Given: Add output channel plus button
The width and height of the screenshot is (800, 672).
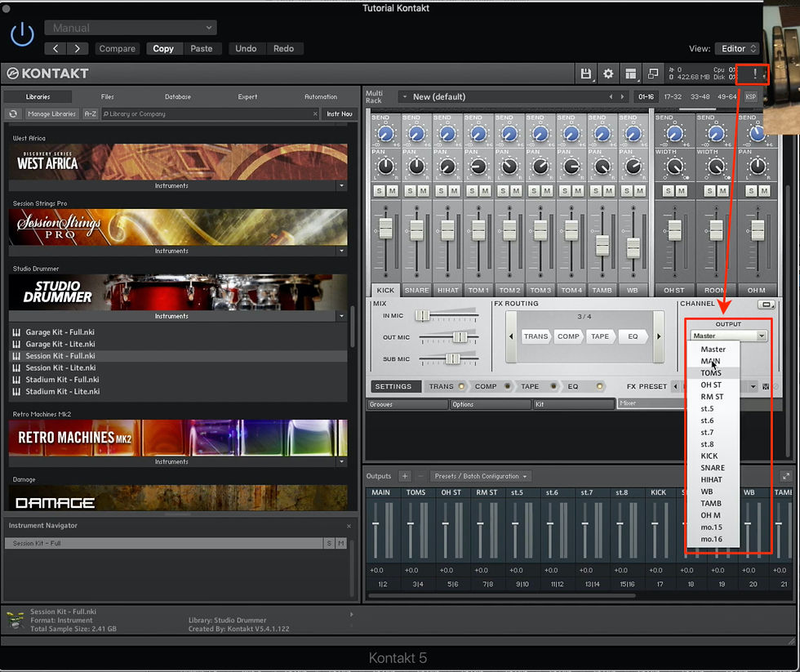Looking at the screenshot, I should point(405,476).
